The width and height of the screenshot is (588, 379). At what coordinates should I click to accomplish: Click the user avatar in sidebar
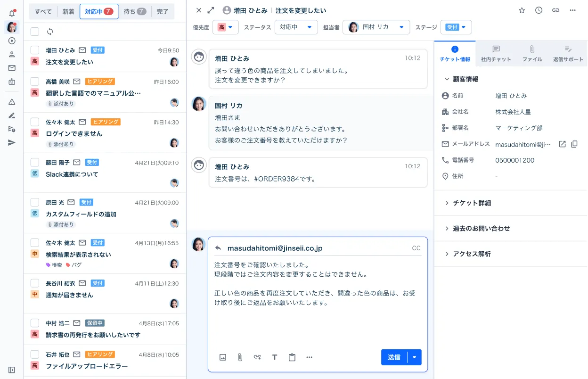click(12, 27)
